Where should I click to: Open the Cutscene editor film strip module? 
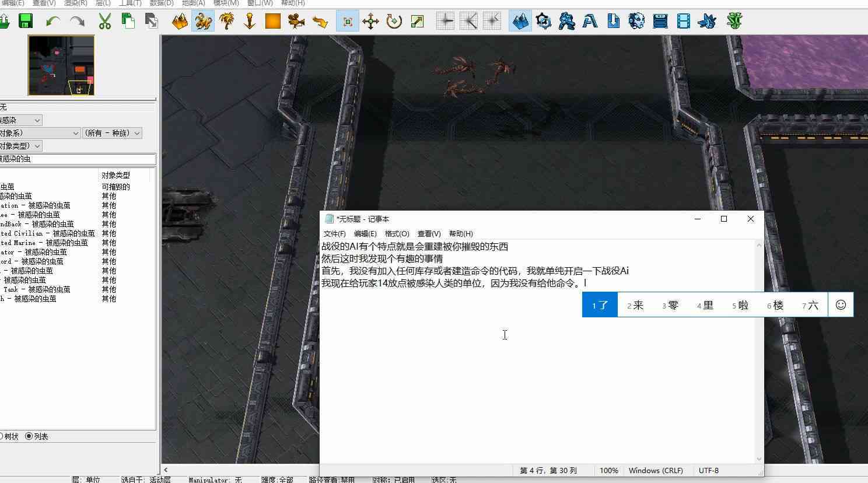684,22
